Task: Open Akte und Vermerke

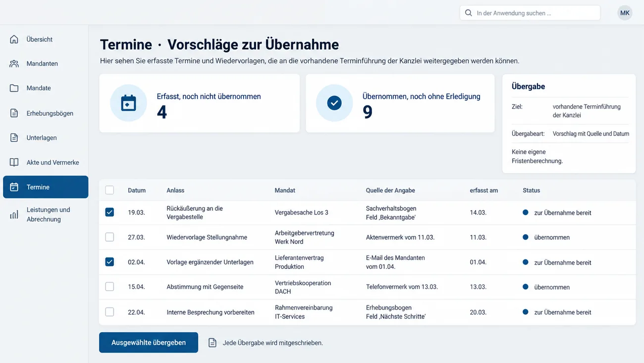Action: click(46, 162)
